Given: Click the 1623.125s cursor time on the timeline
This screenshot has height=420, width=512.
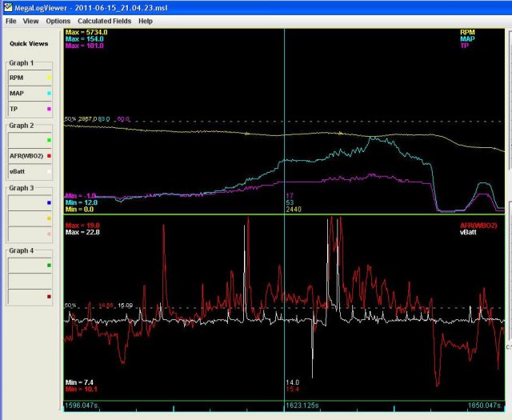Looking at the screenshot, I should [x=304, y=407].
